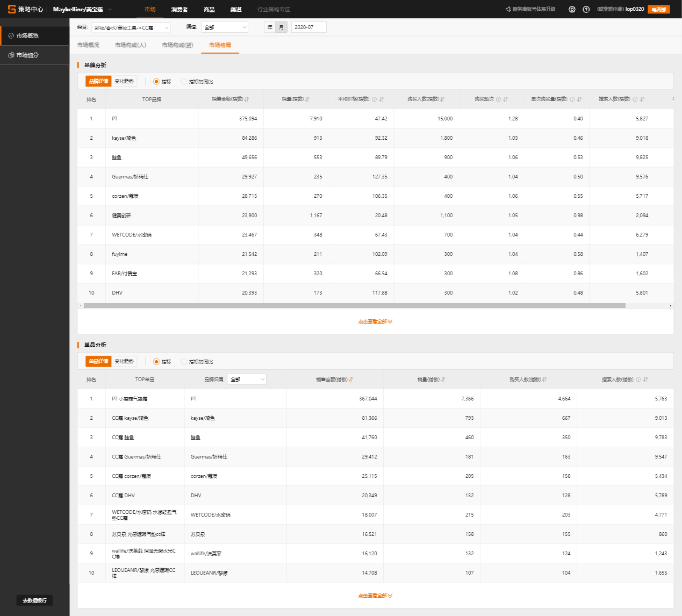This screenshot has width=682, height=616.
Task: Click the 策略中心 logo icon
Action: tap(12, 9)
